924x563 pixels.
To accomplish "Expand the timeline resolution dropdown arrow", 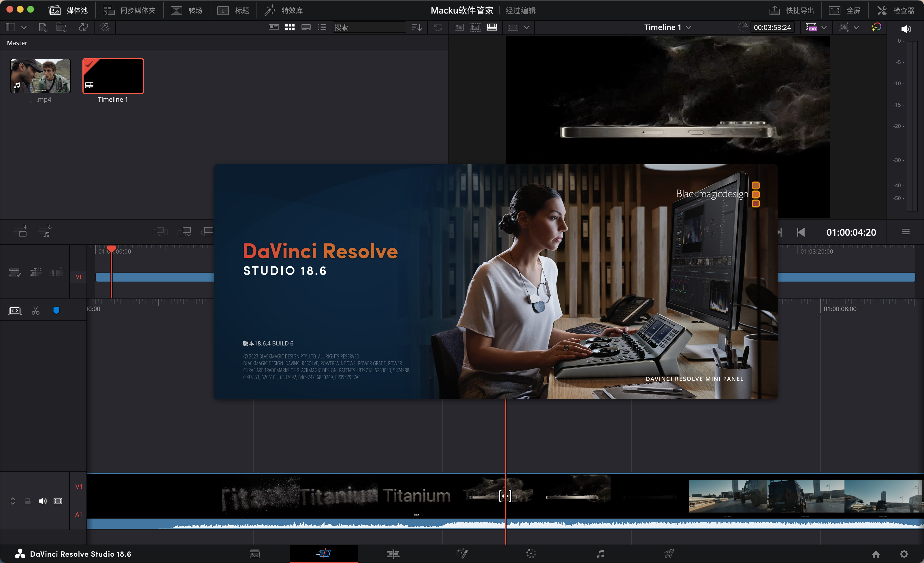I will coord(856,27).
